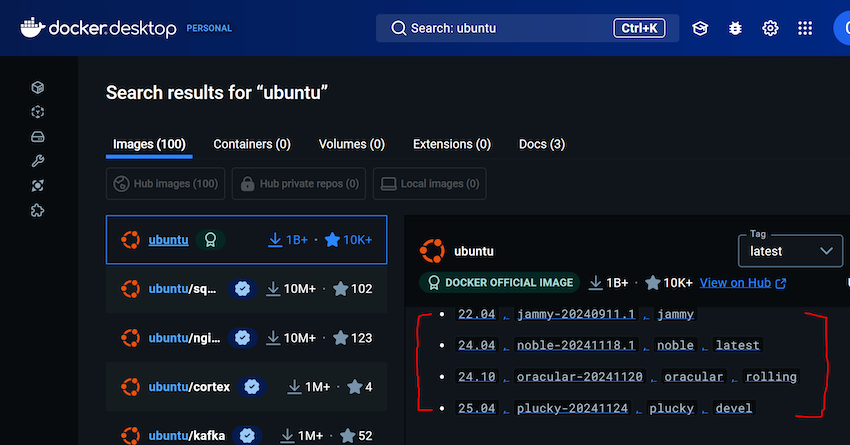850x445 pixels.
Task: Open the apps grid menu icon
Action: click(x=805, y=28)
